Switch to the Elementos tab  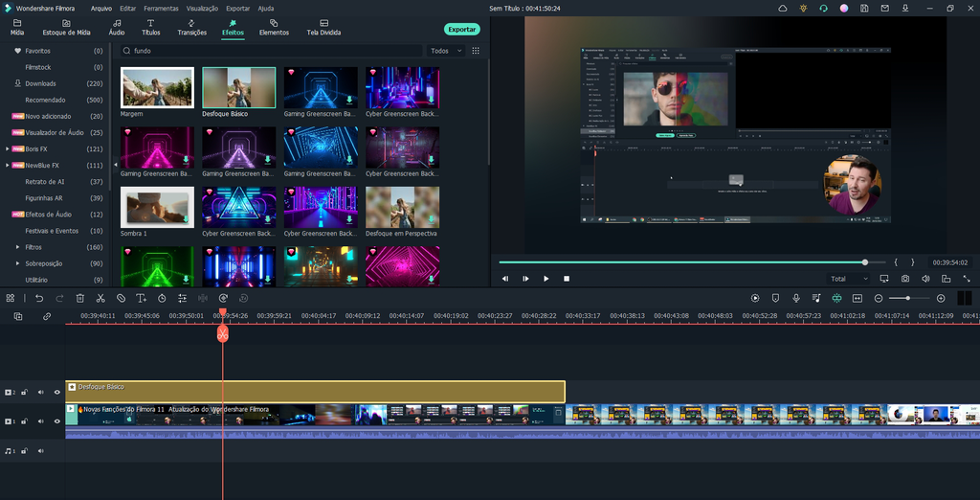click(274, 28)
